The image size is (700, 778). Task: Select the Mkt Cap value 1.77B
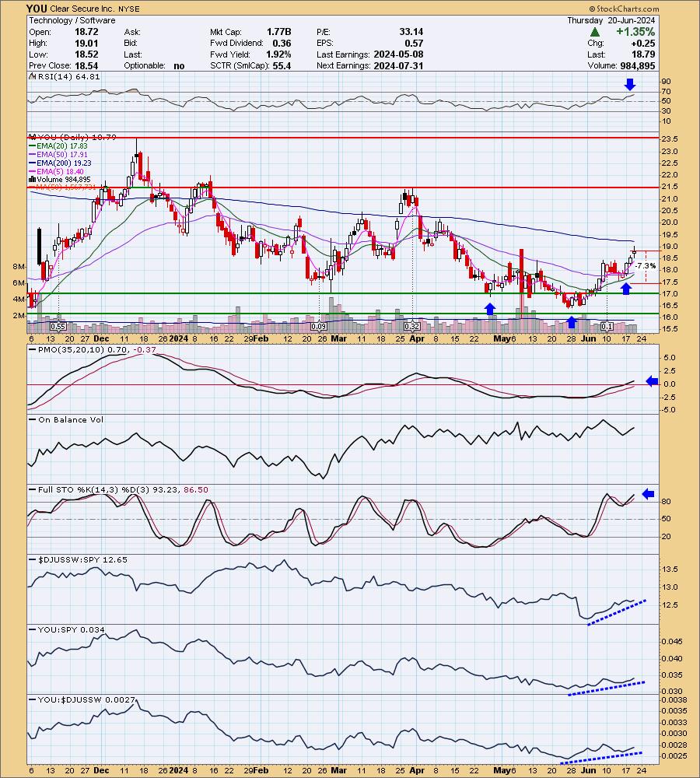[x=278, y=32]
